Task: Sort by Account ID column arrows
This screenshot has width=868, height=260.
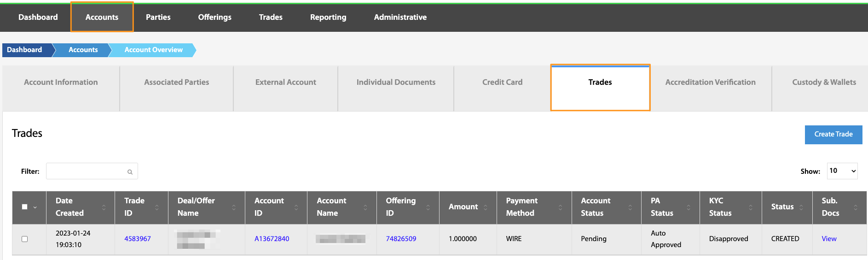Action: (296, 207)
